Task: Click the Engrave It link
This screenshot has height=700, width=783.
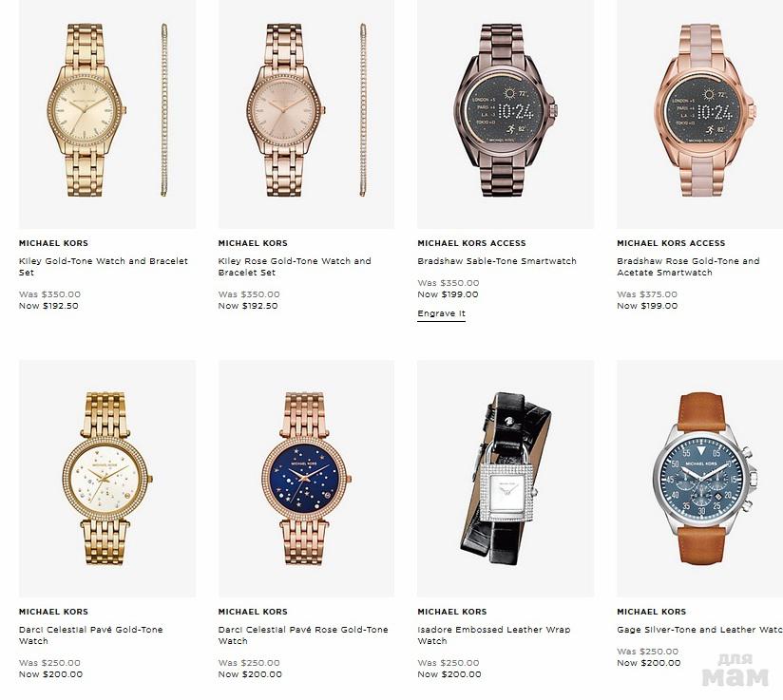Action: coord(442,313)
